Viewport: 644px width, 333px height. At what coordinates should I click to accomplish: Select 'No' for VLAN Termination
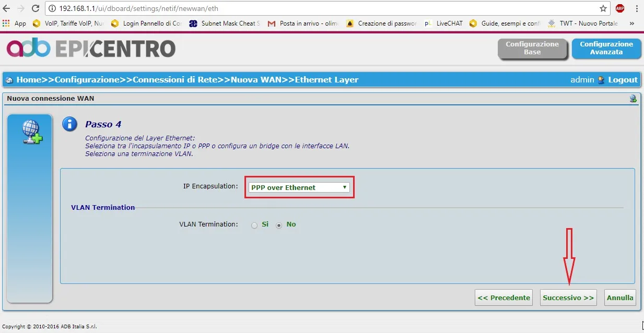279,225
